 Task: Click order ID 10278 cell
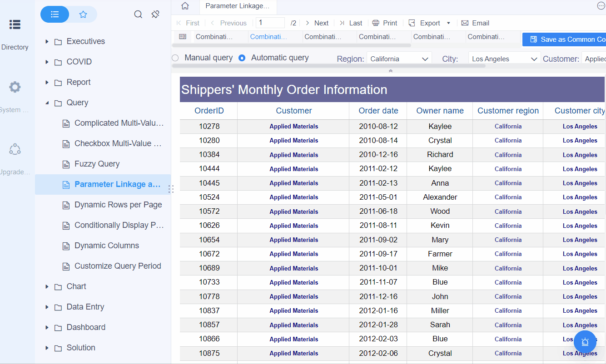click(209, 127)
